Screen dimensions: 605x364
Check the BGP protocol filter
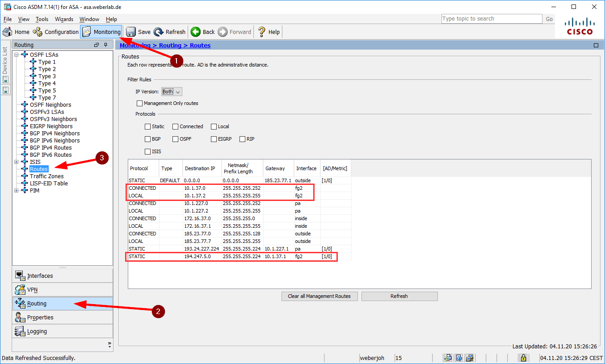pyautogui.click(x=147, y=139)
